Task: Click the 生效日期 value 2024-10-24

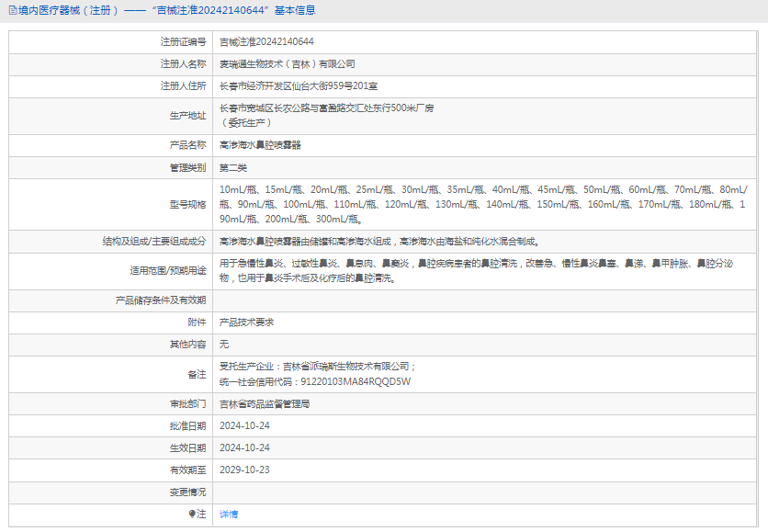Action: coord(244,448)
